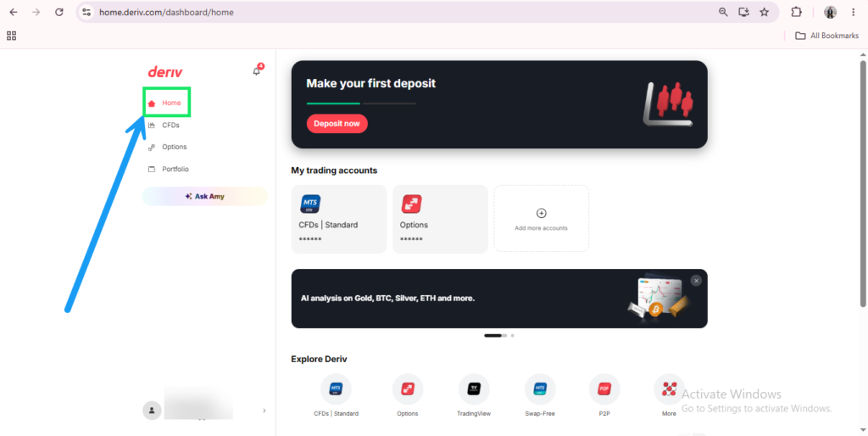868x436 pixels.
Task: Click the My trading accounts heading
Action: [x=334, y=170]
